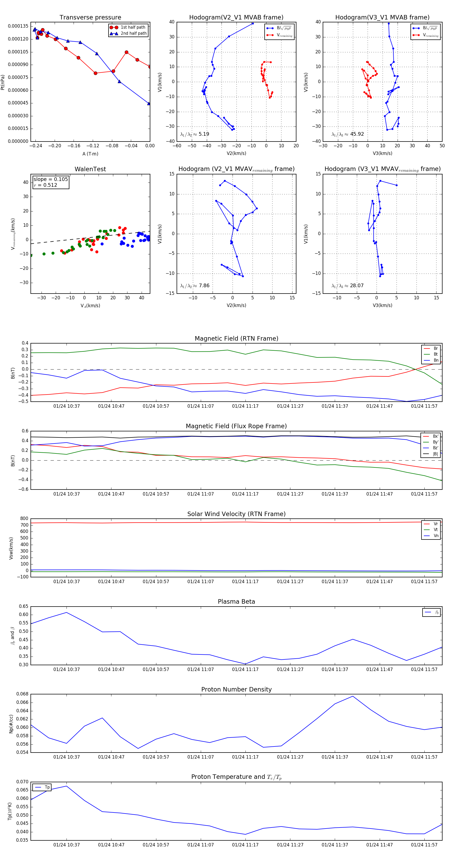The image size is (473, 868).
Task: Select 'Vn' legend entry in Solar Wind plot
Action: (x=431, y=536)
